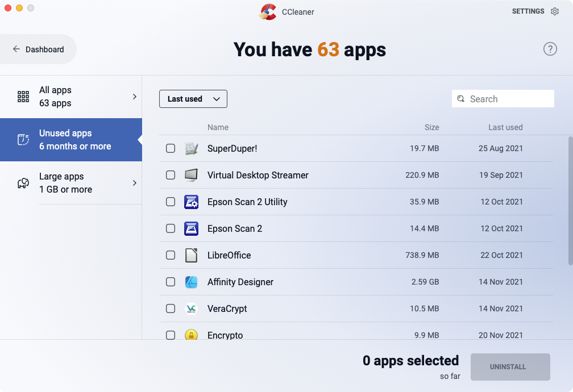The height and width of the screenshot is (392, 573).
Task: Click the VeraCrypt app name
Action: (x=227, y=308)
